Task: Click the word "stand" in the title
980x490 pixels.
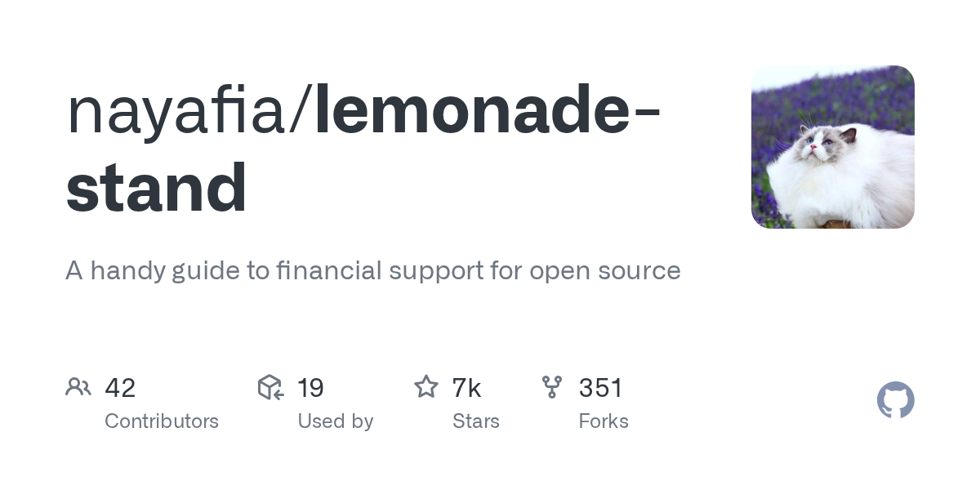Action: click(156, 187)
